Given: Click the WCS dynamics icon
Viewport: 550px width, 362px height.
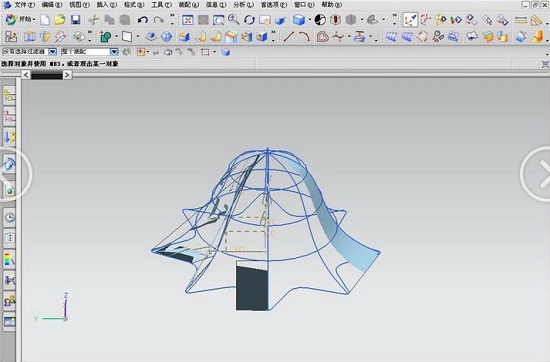Looking at the screenshot, I should pyautogui.click(x=425, y=20).
